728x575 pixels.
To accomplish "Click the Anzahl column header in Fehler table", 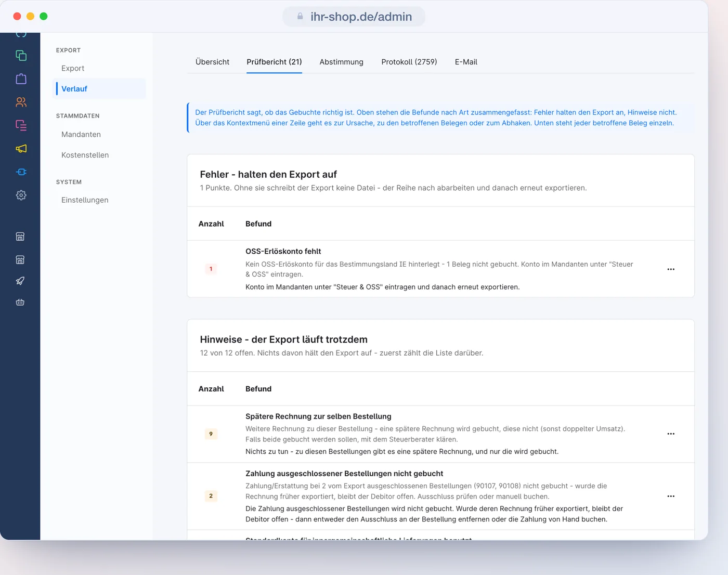I will (211, 224).
